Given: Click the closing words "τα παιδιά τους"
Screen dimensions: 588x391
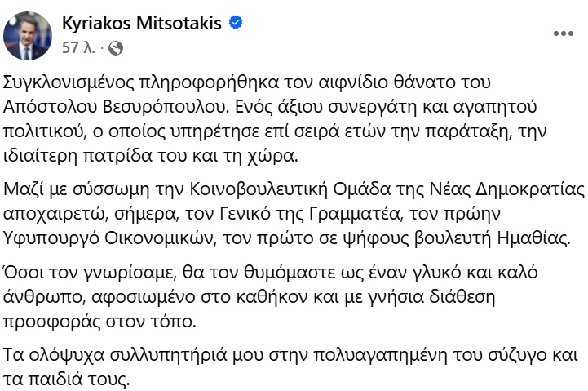Looking at the screenshot, I should coord(66,380).
